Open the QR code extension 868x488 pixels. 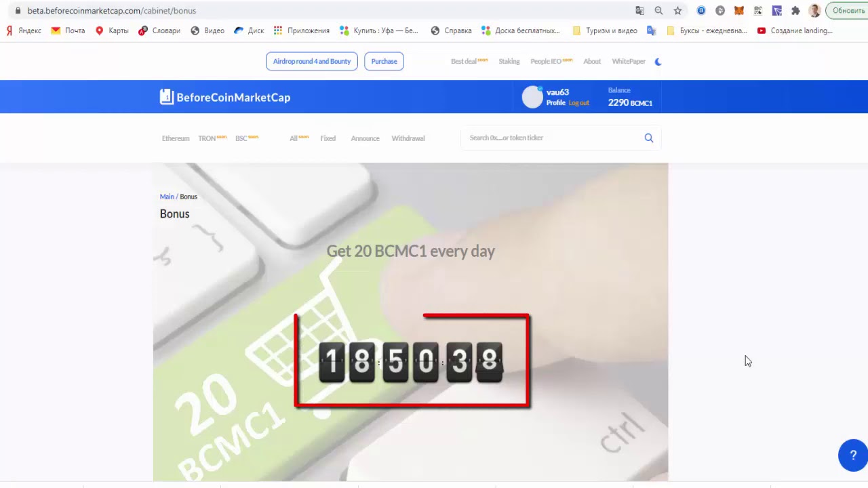[758, 11]
